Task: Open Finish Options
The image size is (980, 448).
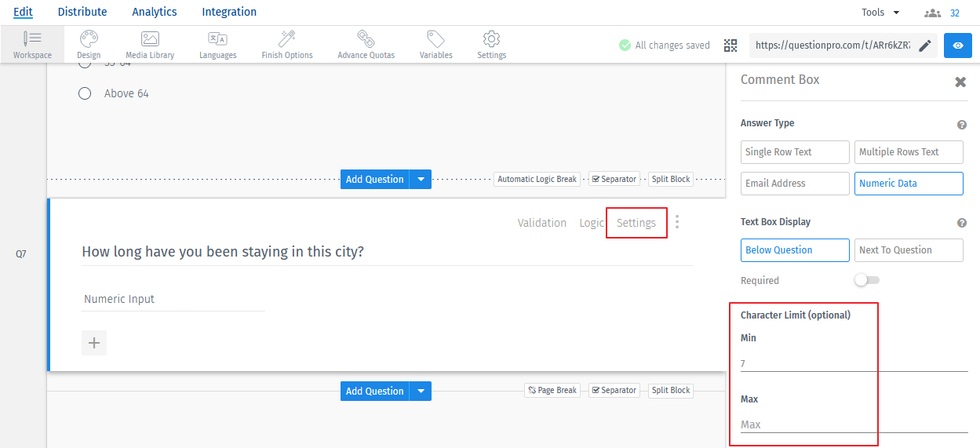Action: tap(287, 45)
